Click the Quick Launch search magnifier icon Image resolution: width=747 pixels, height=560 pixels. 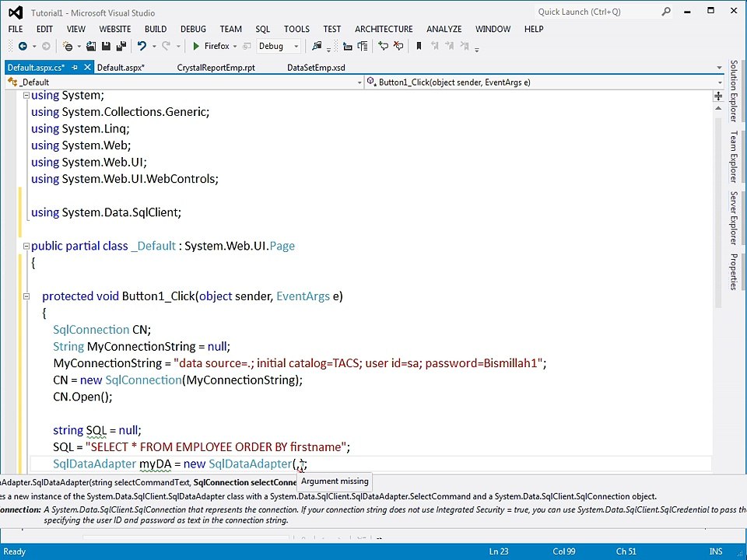666,12
